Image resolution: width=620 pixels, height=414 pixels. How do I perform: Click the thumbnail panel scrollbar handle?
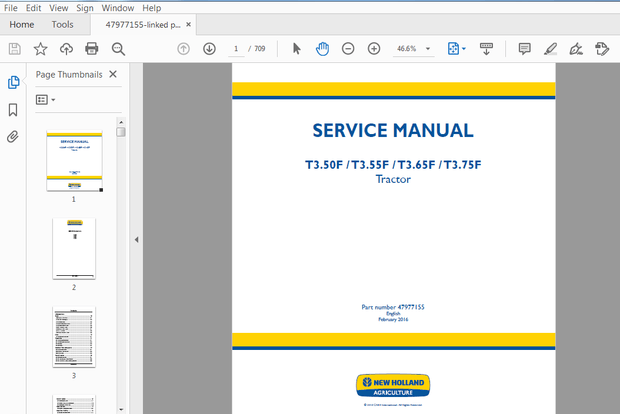pos(121,131)
